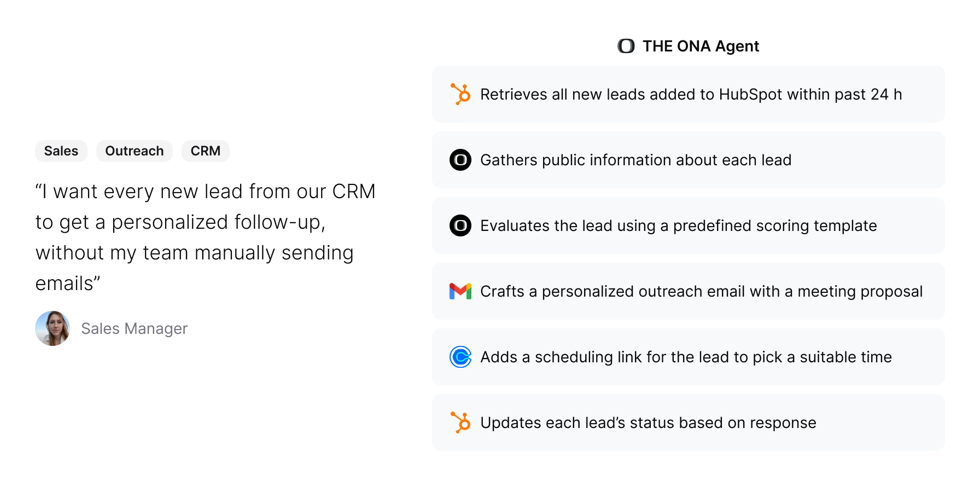Image resolution: width=980 pixels, height=486 pixels.
Task: Click the customer quote about CRM leads
Action: (x=205, y=238)
